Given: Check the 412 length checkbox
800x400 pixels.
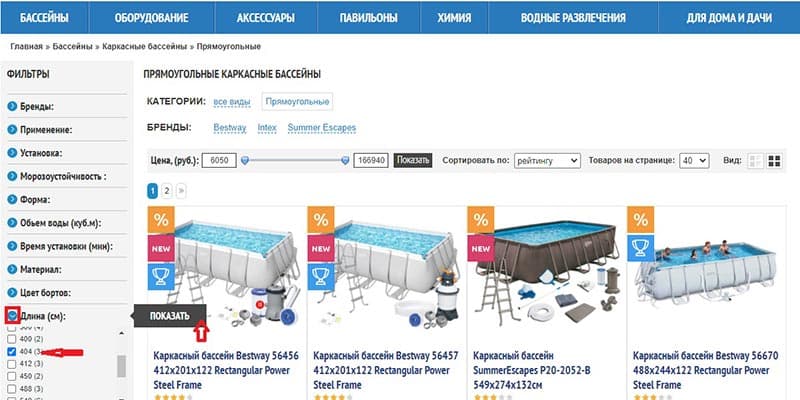Looking at the screenshot, I should (12, 364).
